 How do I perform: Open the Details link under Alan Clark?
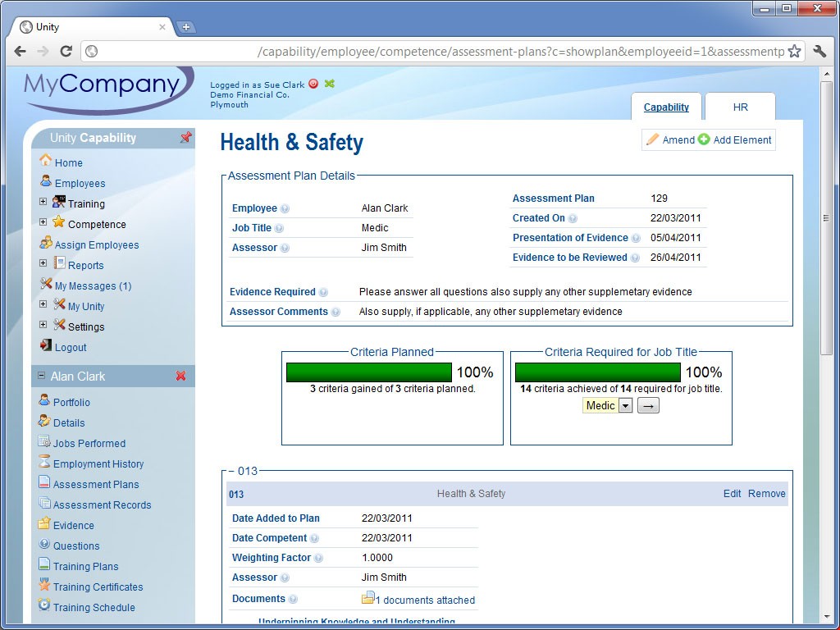click(69, 422)
